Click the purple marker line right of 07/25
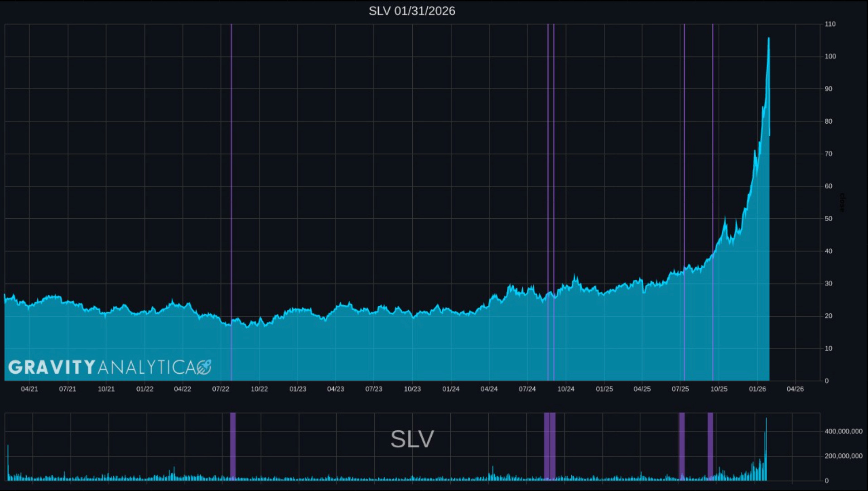 coord(684,202)
